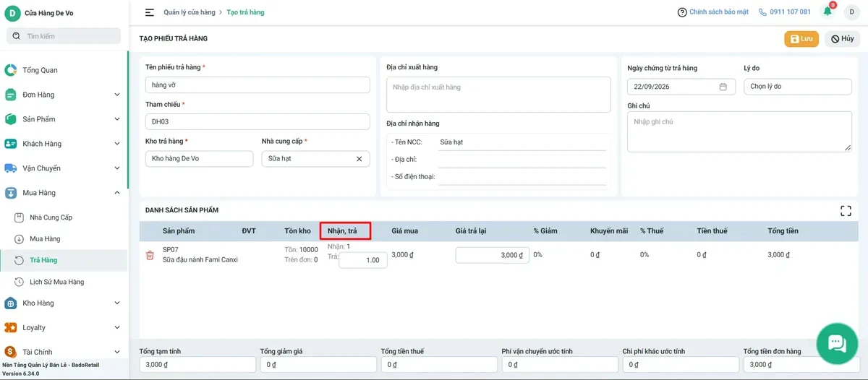This screenshot has width=868, height=380.
Task: Click the Tên NCC receiving field
Action: click(521, 142)
